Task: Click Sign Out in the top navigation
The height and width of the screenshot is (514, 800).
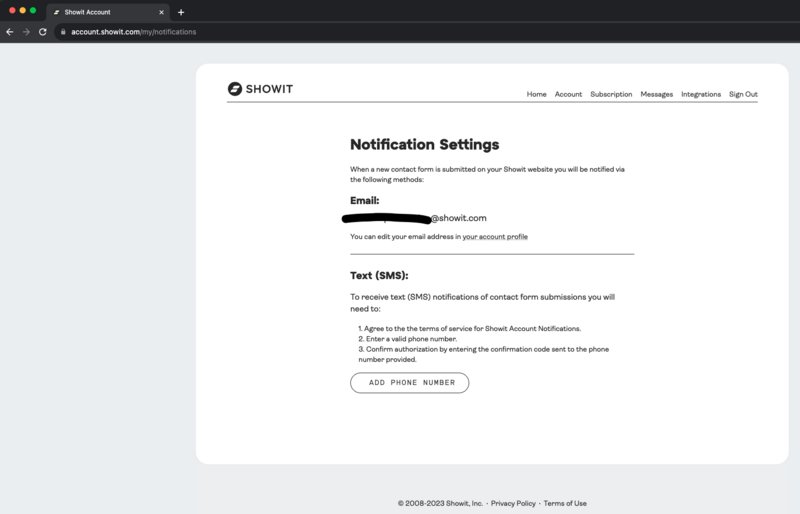Action: pyautogui.click(x=743, y=94)
